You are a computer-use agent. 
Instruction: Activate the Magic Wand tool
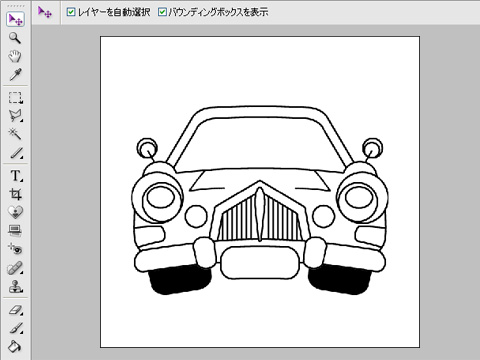pos(15,134)
